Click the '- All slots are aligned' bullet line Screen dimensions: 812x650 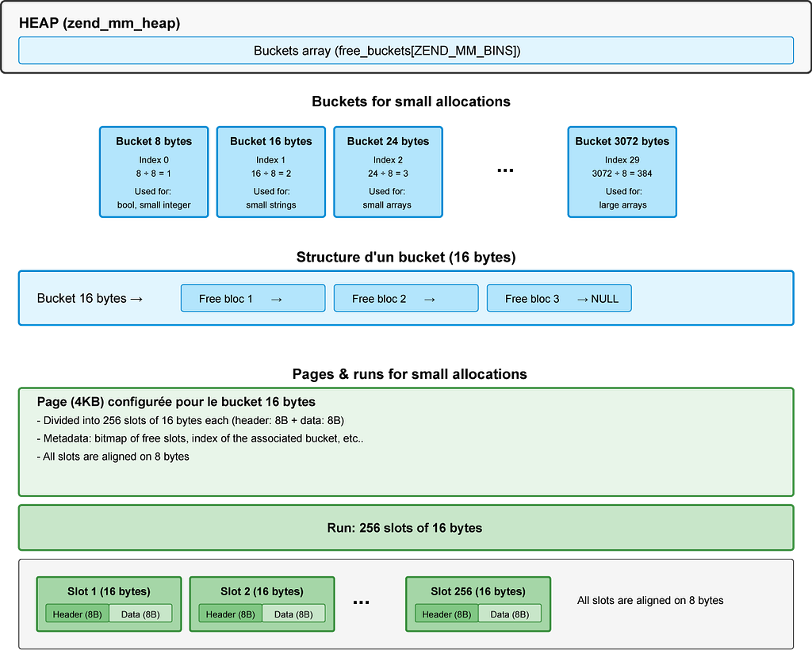[x=113, y=457]
